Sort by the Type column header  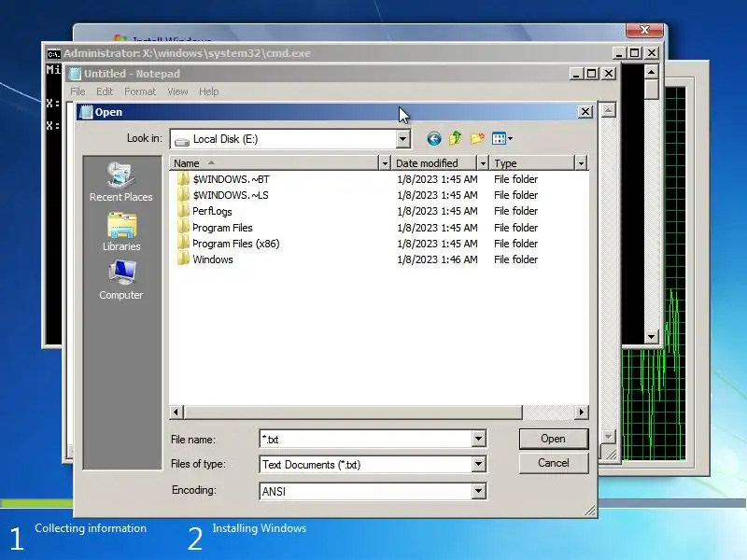click(x=532, y=163)
